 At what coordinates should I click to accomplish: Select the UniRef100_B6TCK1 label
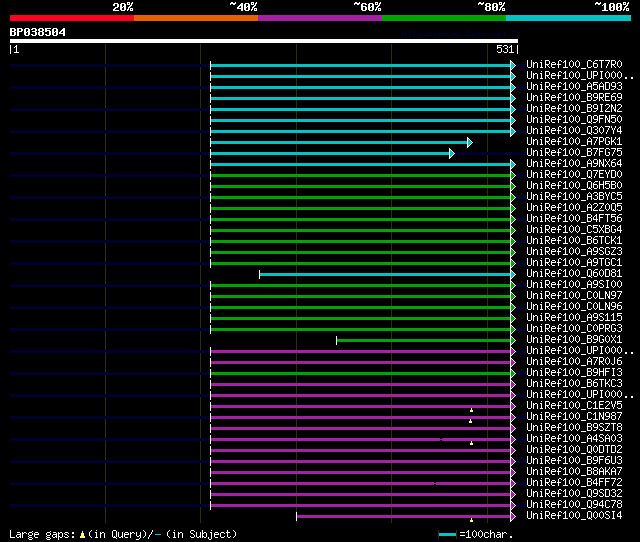click(x=574, y=241)
